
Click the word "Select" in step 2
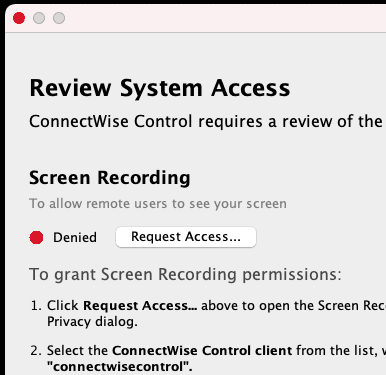click(x=65, y=351)
